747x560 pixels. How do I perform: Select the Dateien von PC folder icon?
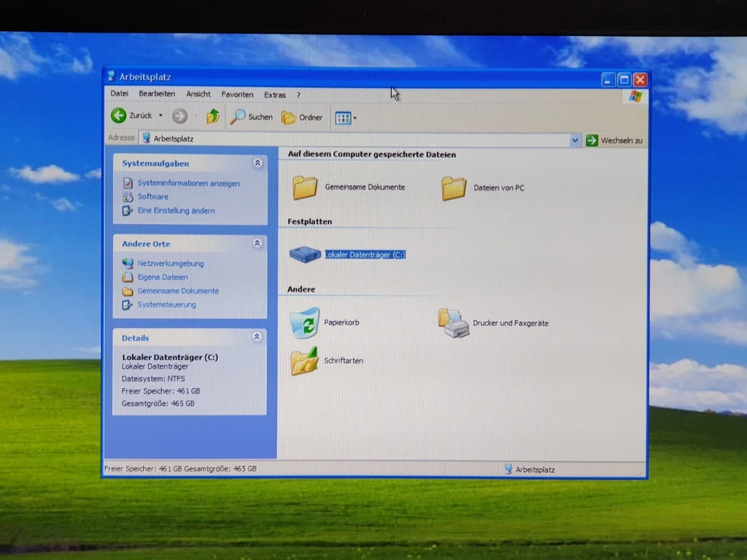click(x=454, y=188)
